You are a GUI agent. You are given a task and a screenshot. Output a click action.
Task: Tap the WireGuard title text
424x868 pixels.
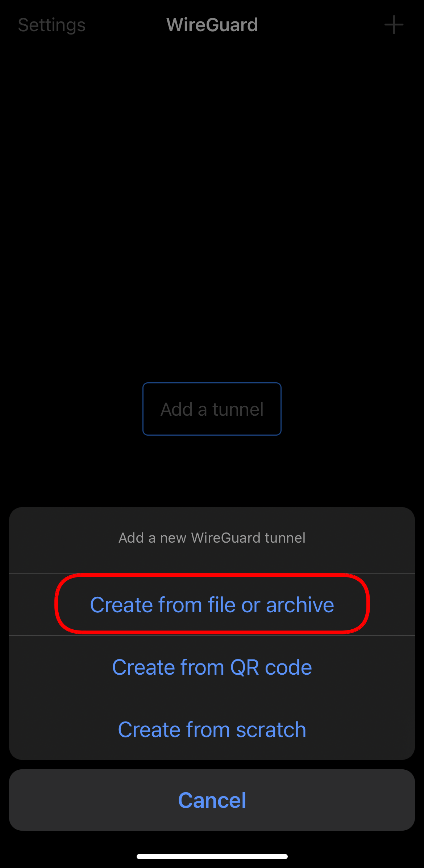point(212,25)
